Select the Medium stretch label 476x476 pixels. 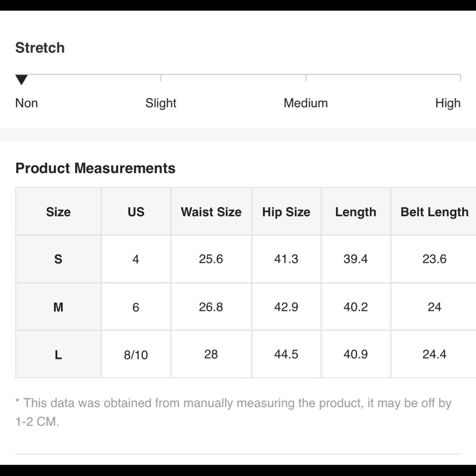coord(306,103)
